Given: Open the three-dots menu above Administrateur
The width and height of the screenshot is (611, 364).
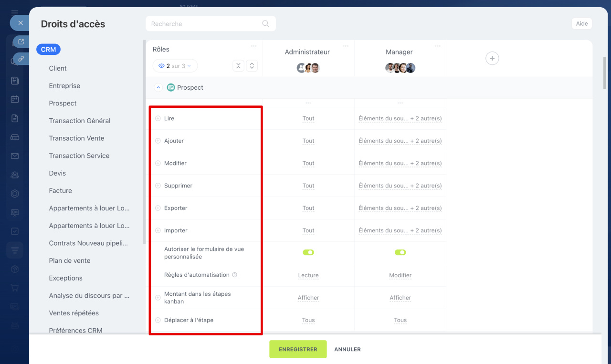Looking at the screenshot, I should pyautogui.click(x=345, y=46).
